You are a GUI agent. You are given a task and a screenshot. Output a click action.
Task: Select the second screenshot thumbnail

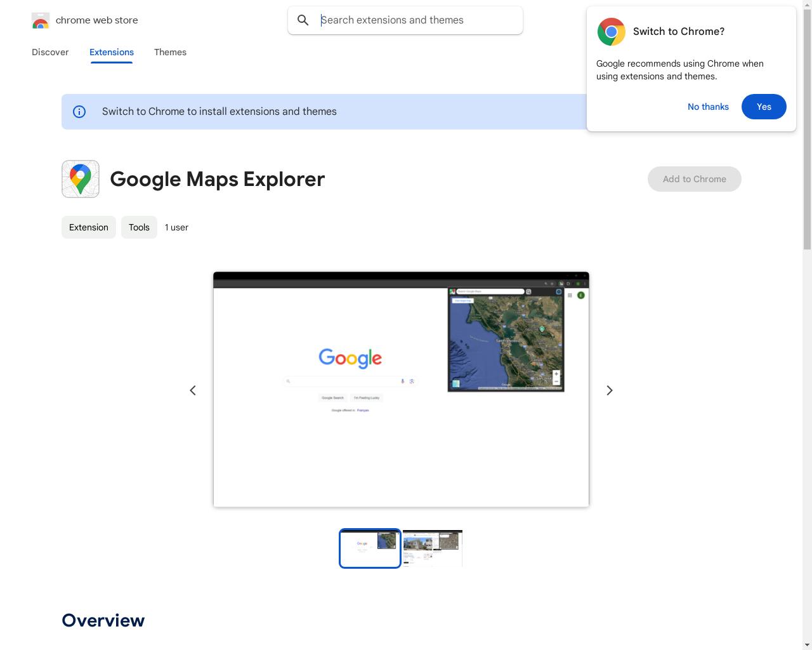pyautogui.click(x=433, y=548)
